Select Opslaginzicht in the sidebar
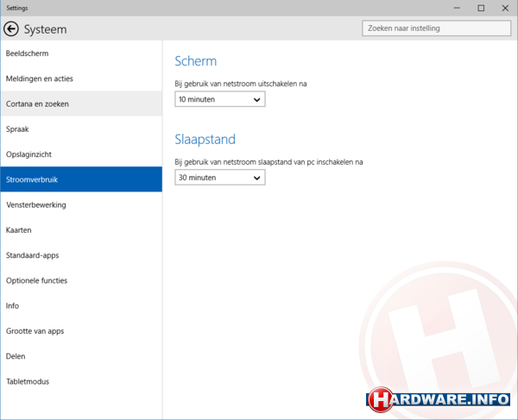 pos(28,154)
